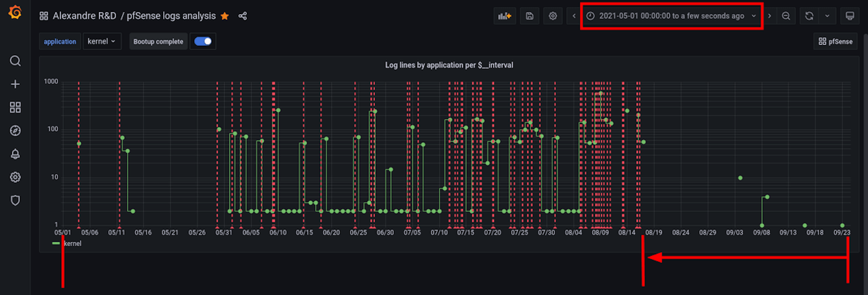Open the kernel application variable dropdown
The width and height of the screenshot is (868, 295).
[x=101, y=41]
